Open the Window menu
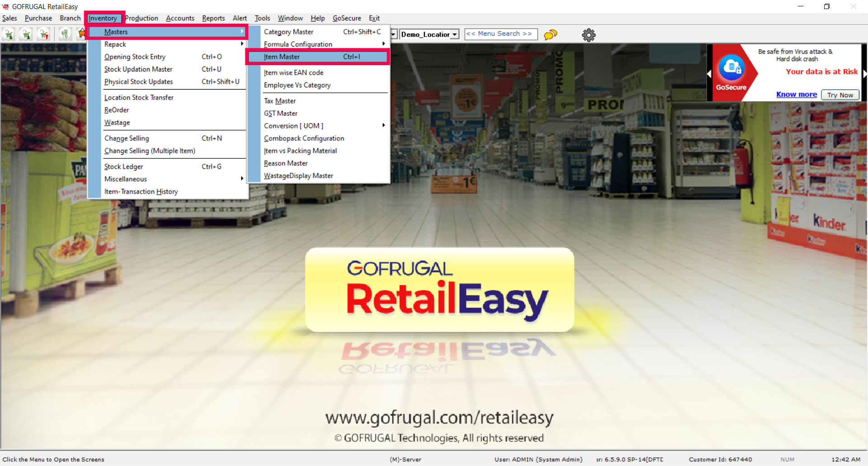The width and height of the screenshot is (868, 466). (x=290, y=18)
